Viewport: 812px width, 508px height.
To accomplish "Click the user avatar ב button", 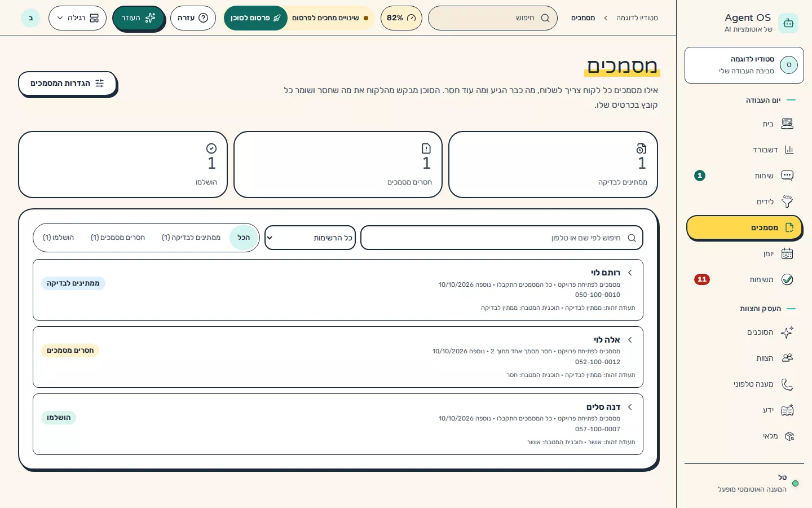I will point(30,18).
